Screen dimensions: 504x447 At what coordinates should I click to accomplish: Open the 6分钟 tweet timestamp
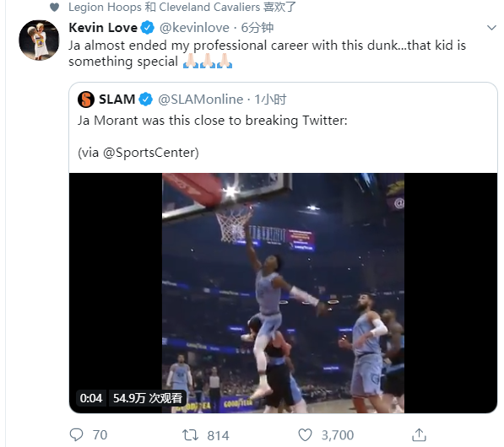(257, 28)
